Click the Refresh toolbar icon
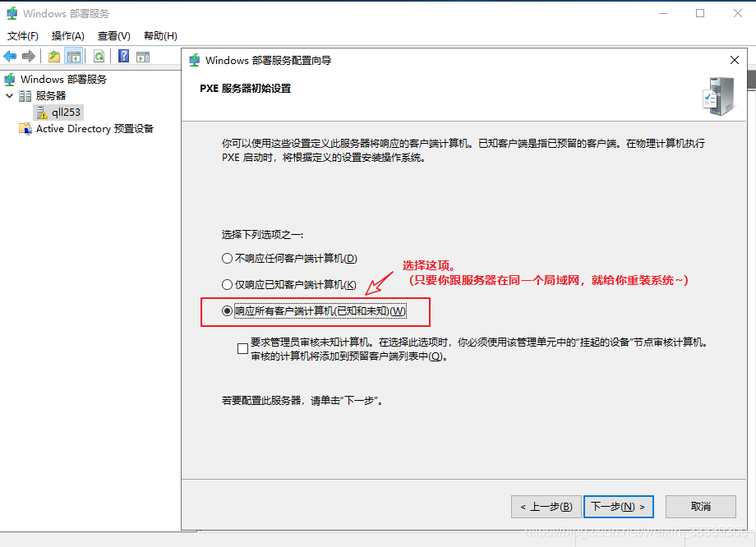The width and height of the screenshot is (756, 547). click(99, 57)
